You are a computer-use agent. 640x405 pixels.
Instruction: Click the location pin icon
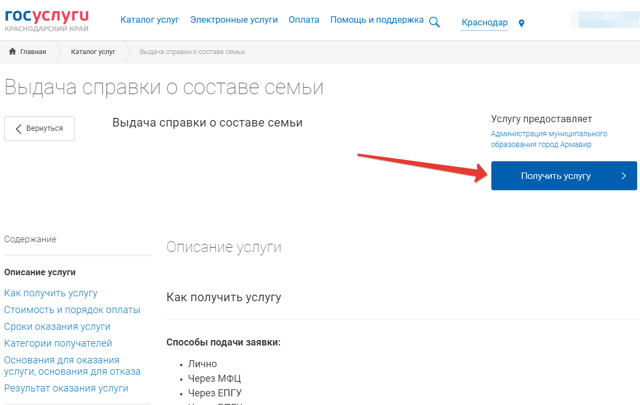pos(521,23)
